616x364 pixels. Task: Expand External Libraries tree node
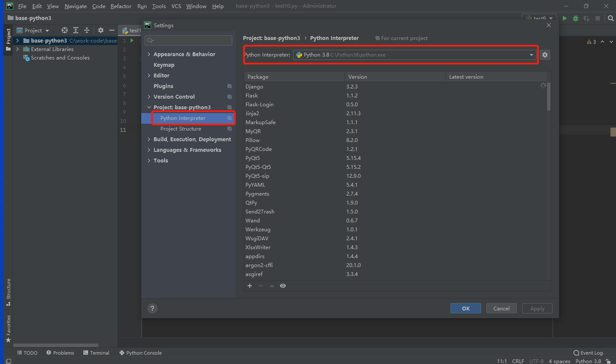pos(17,49)
